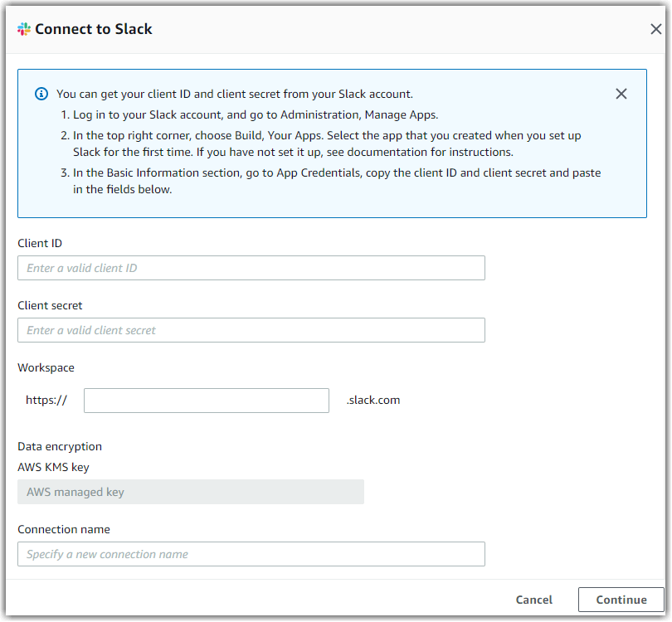Select the Client secret field
The image size is (672, 622).
tap(251, 330)
